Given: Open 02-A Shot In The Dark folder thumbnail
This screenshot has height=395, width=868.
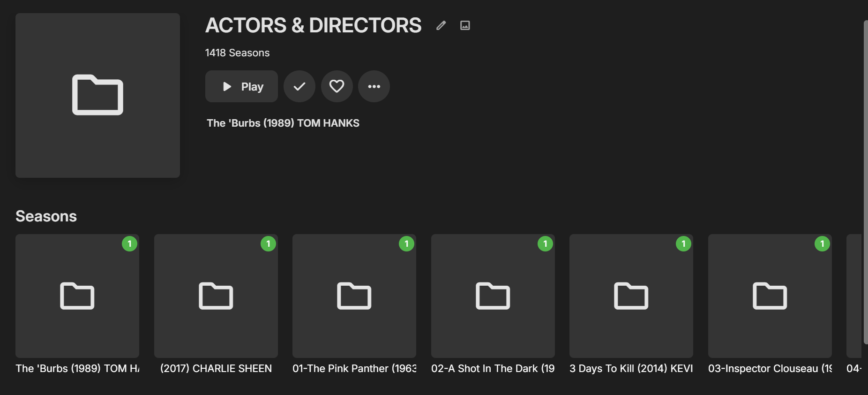Looking at the screenshot, I should pyautogui.click(x=493, y=296).
